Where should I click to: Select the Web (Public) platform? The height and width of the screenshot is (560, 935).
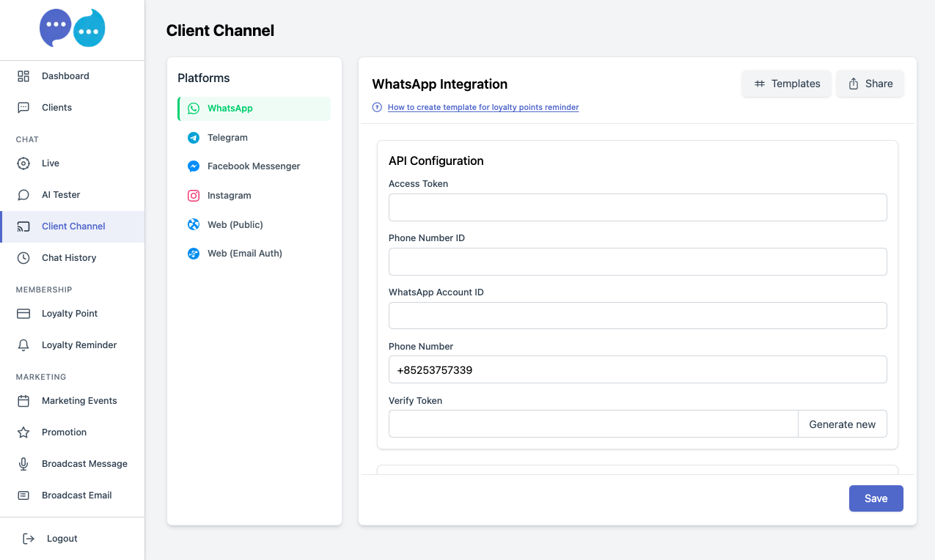coord(254,225)
